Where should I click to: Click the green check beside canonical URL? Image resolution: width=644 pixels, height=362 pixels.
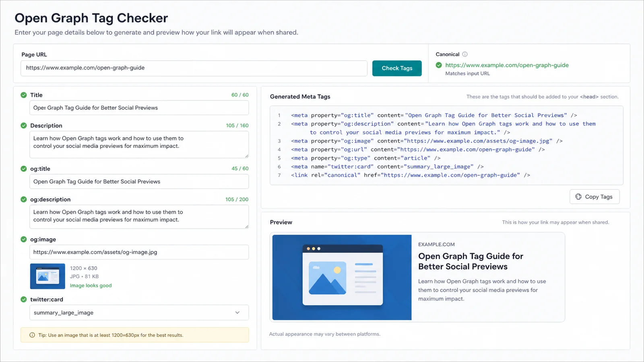coord(439,65)
